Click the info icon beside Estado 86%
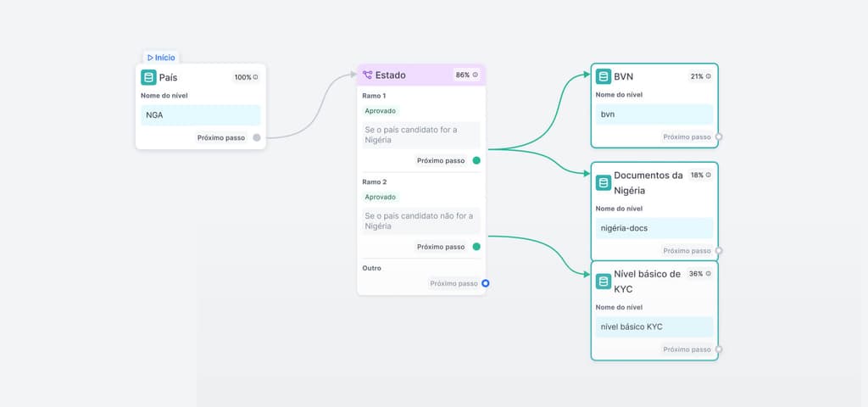Viewport: 868px width, 407px height. [x=476, y=75]
